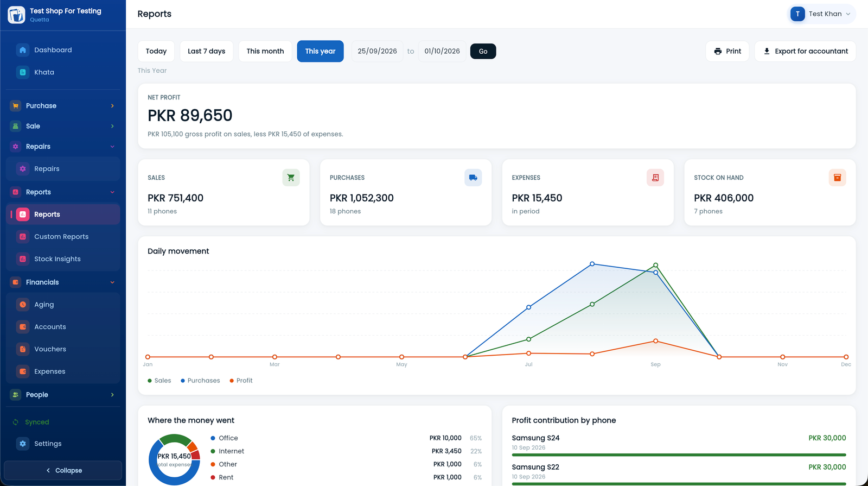
Task: Open the Aging page link
Action: [x=63, y=305]
